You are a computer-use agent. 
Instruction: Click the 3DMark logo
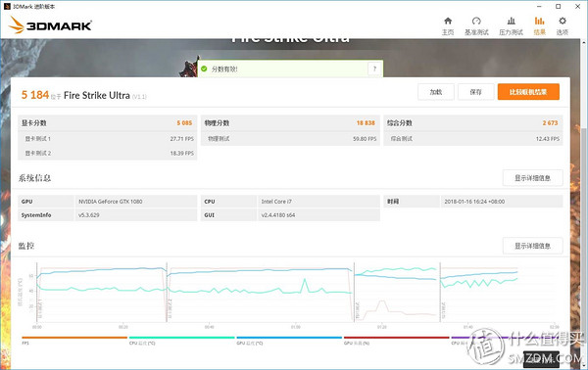[50, 25]
